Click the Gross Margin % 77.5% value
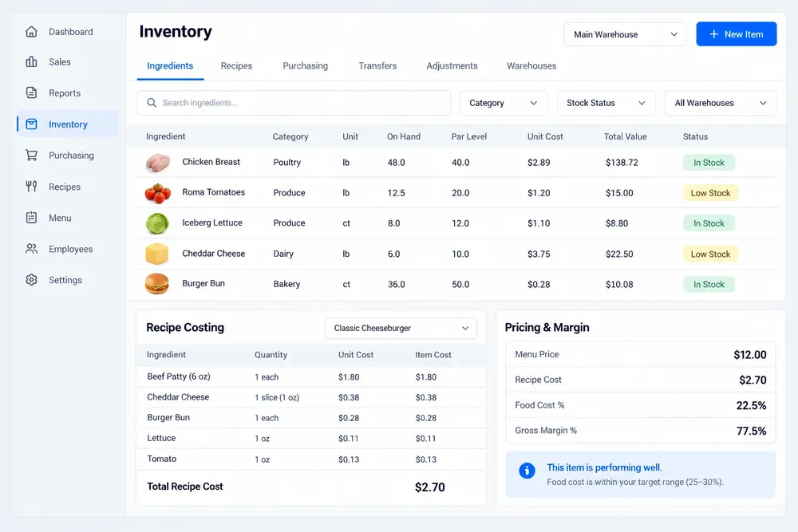Screen dimensions: 798x532 751,431
